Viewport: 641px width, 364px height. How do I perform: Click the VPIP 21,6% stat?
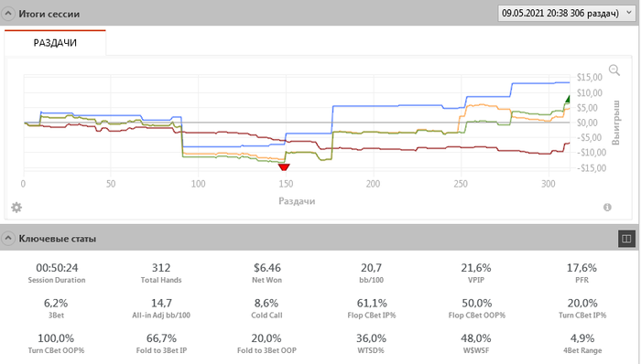click(x=476, y=273)
